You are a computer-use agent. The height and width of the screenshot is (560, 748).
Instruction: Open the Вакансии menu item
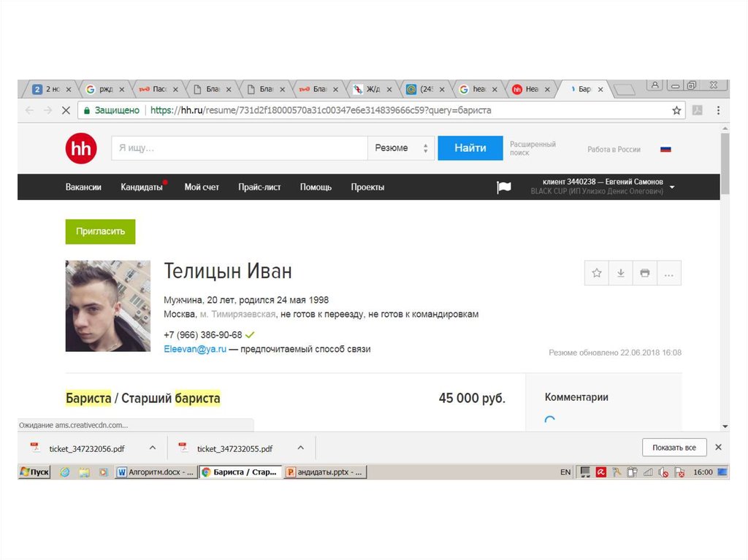(83, 187)
